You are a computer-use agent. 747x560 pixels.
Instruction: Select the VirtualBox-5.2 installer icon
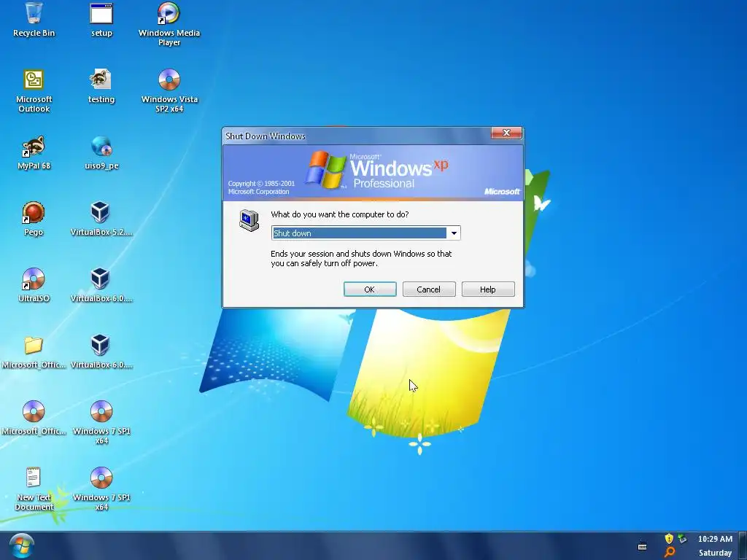101,219
